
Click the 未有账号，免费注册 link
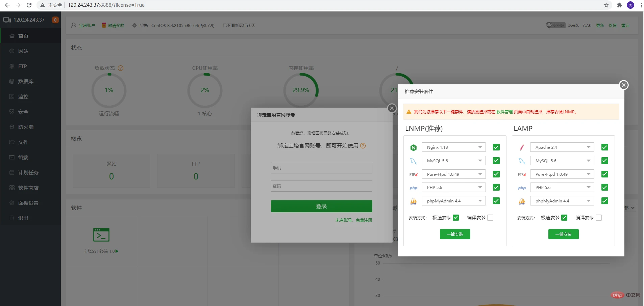pos(354,220)
